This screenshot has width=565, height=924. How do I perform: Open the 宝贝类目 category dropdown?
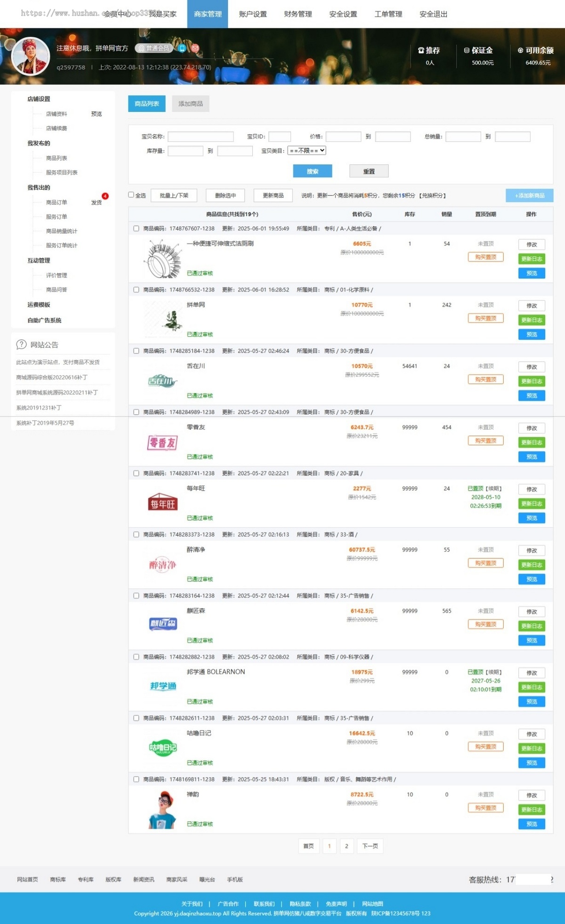click(x=307, y=151)
